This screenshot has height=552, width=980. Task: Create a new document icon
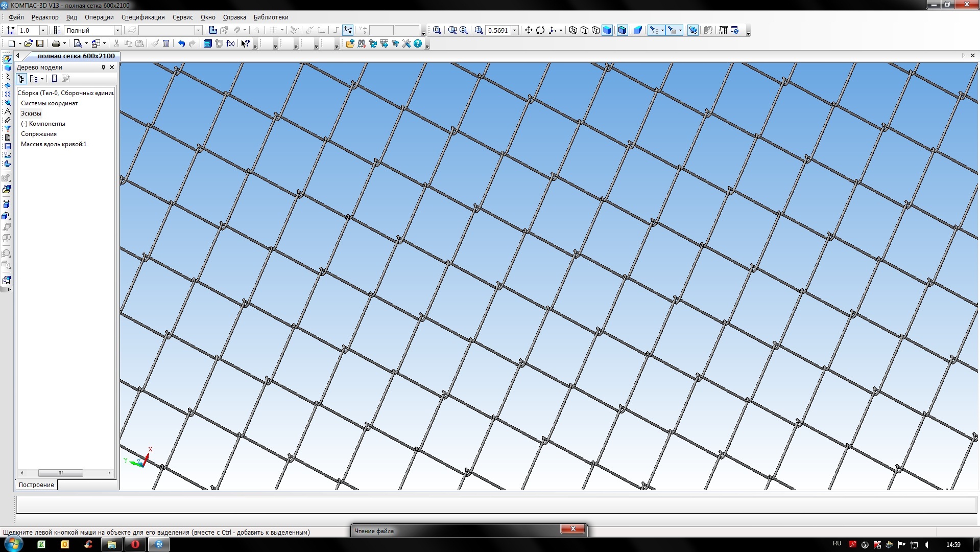pos(11,44)
